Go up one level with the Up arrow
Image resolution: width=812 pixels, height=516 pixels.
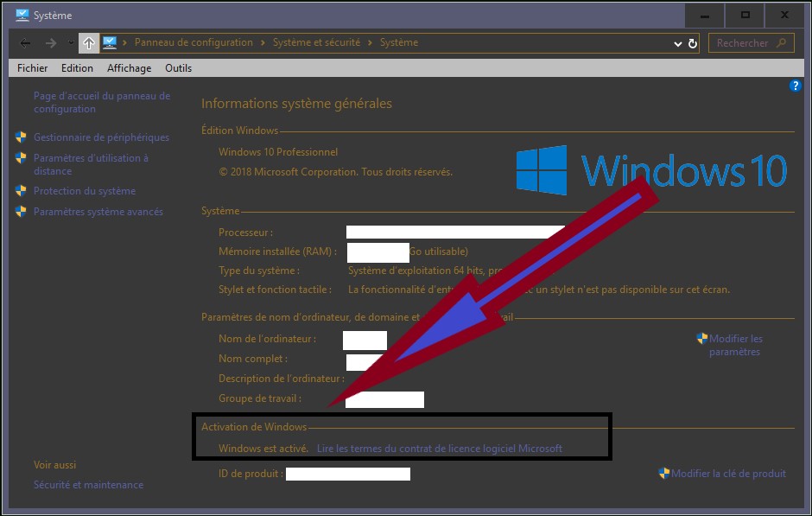click(x=89, y=43)
